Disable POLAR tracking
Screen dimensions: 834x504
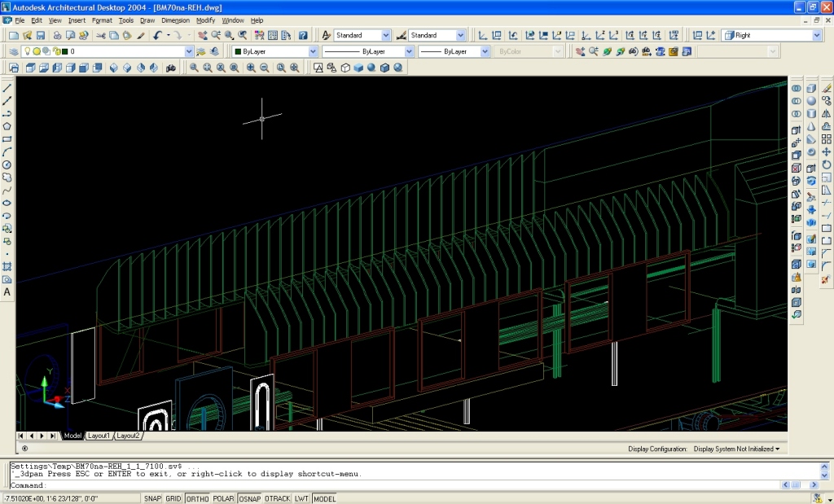tap(224, 498)
